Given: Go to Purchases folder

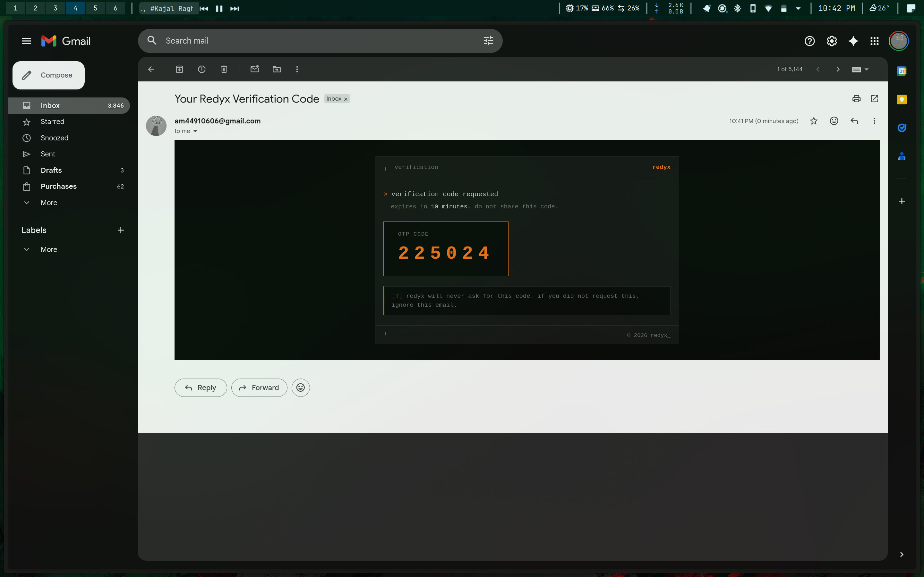Looking at the screenshot, I should coord(58,186).
